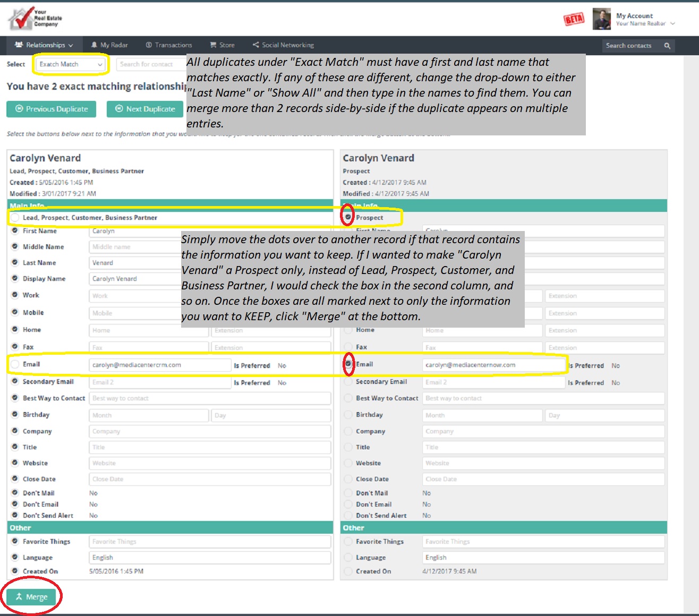Click the merge person icon inside the Merge button
699x616 pixels.
[18, 597]
